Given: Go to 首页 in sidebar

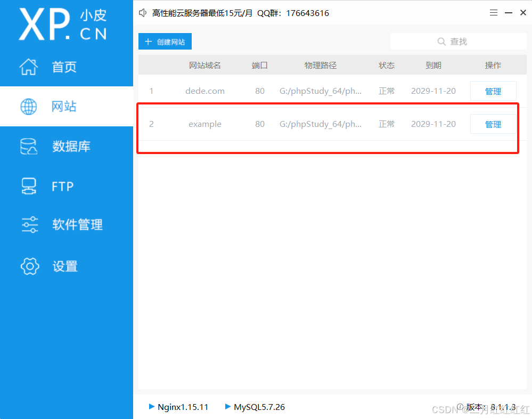Looking at the screenshot, I should [x=64, y=67].
